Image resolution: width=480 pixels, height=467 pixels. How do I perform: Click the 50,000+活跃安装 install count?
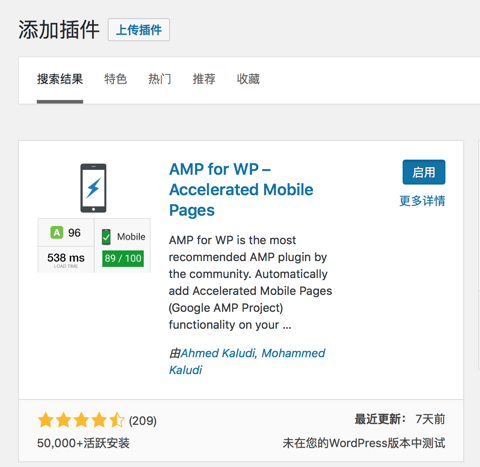(83, 443)
